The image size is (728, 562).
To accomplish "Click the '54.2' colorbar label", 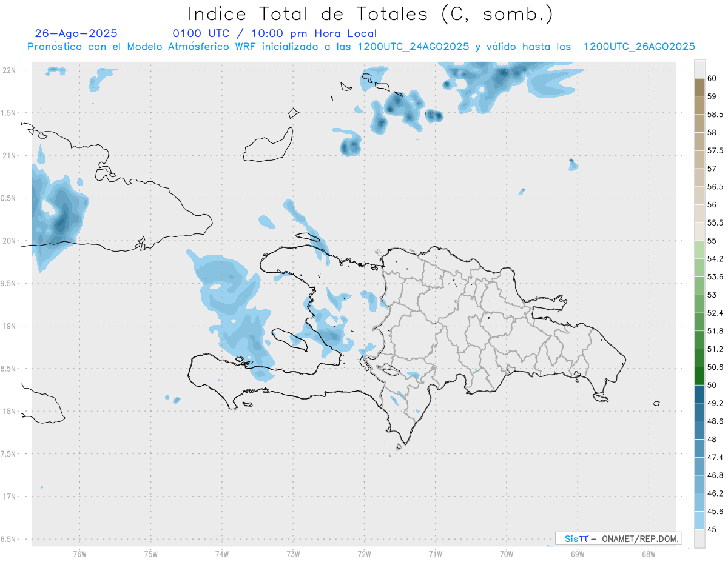I will [x=715, y=259].
